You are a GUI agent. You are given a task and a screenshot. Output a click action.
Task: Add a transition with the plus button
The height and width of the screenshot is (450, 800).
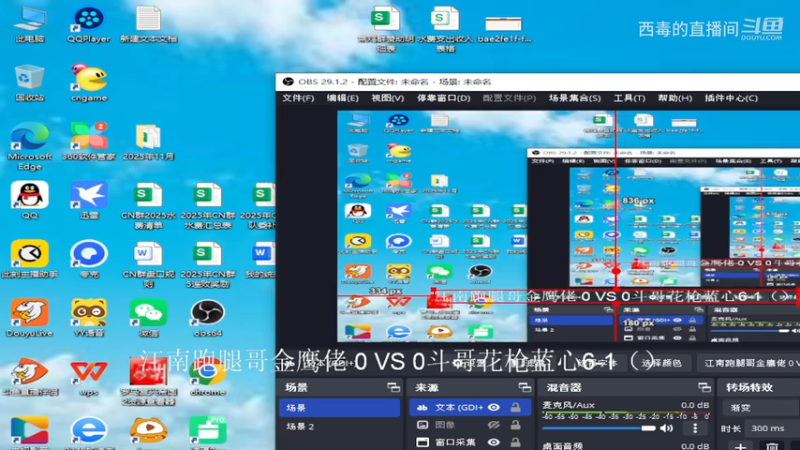point(741,446)
